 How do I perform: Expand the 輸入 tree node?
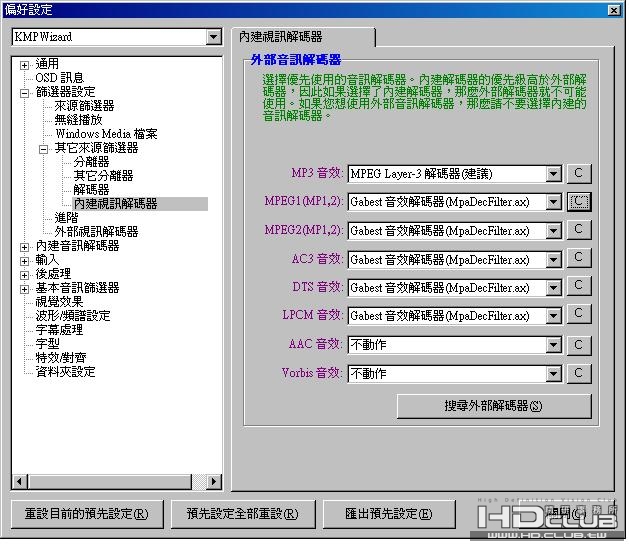[x=24, y=261]
